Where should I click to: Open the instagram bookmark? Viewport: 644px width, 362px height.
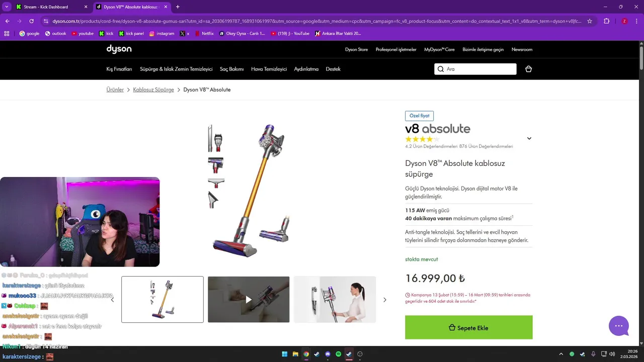point(162,34)
